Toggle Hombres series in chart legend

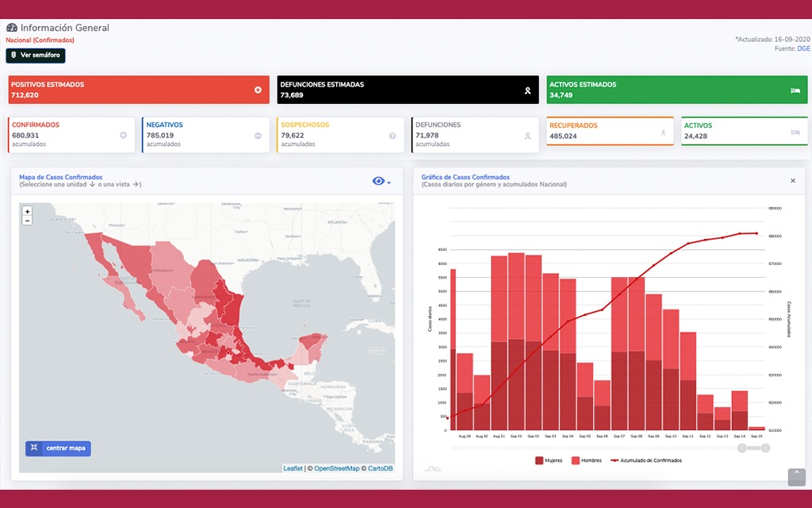(586, 460)
